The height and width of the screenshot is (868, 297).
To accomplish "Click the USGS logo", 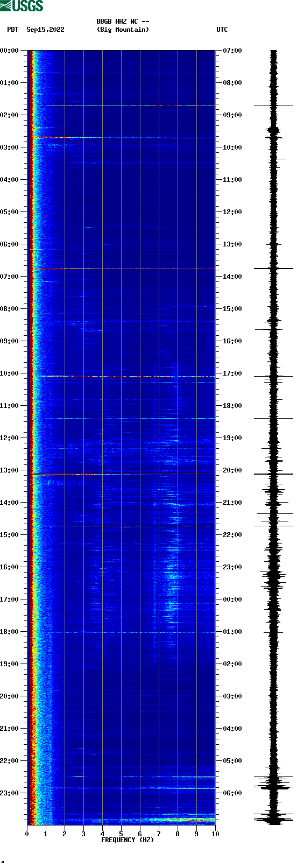I will (x=22, y=6).
